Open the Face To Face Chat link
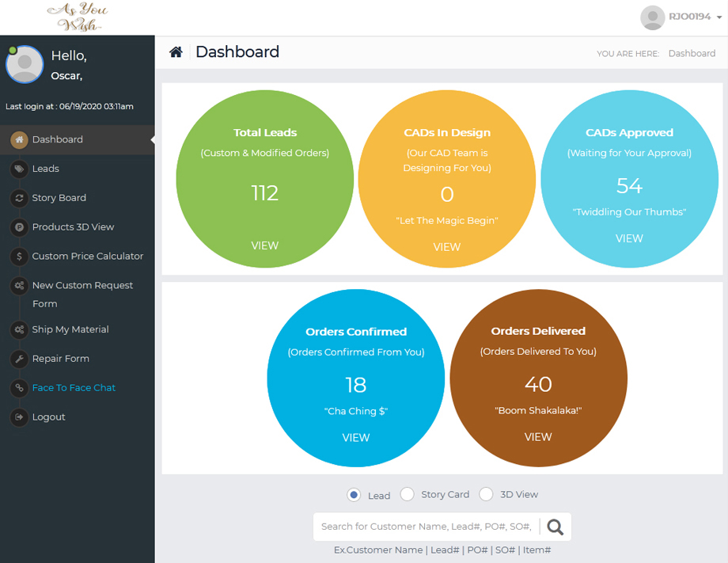The image size is (728, 563). click(x=74, y=388)
